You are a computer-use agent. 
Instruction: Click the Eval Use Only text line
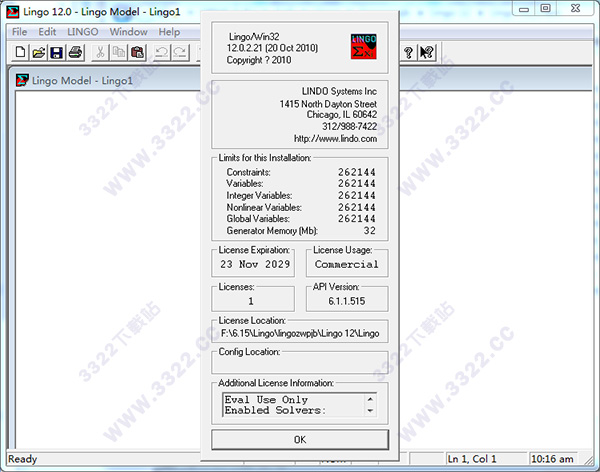(266, 400)
